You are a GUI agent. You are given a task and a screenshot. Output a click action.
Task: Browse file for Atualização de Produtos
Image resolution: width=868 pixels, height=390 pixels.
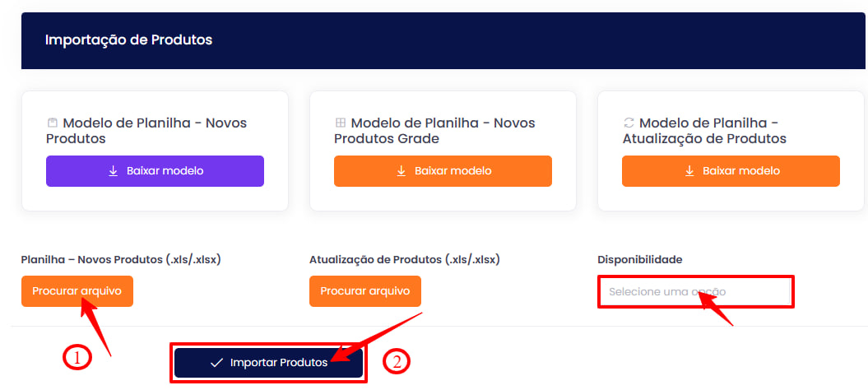pos(365,291)
